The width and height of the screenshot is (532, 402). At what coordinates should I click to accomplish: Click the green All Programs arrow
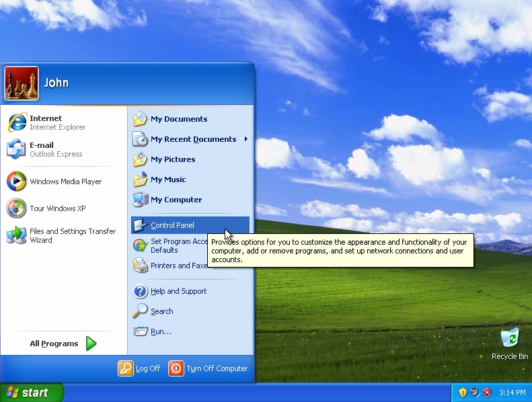point(91,344)
